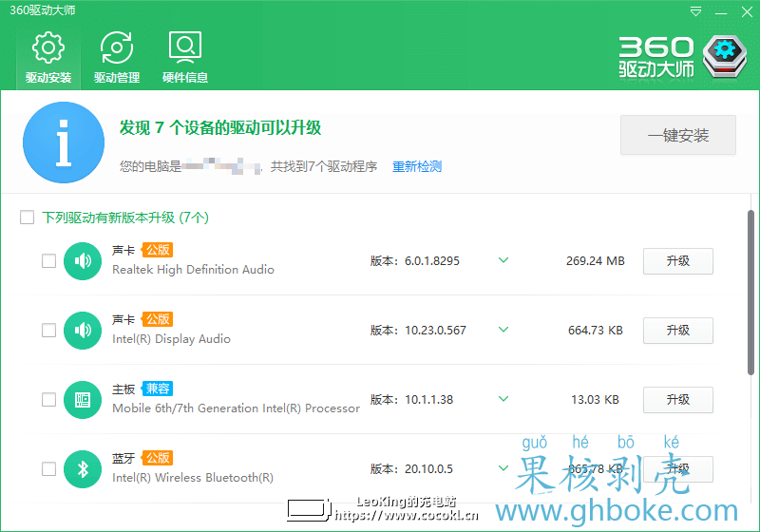
Task: Check the Mobile 6th/7th Generation Processor checkbox
Action: (49, 399)
